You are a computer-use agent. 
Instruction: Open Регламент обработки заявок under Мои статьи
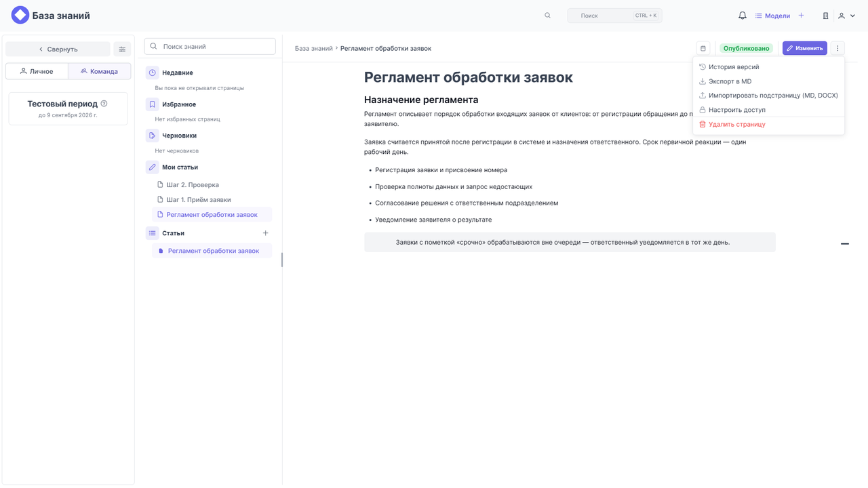[x=212, y=214]
